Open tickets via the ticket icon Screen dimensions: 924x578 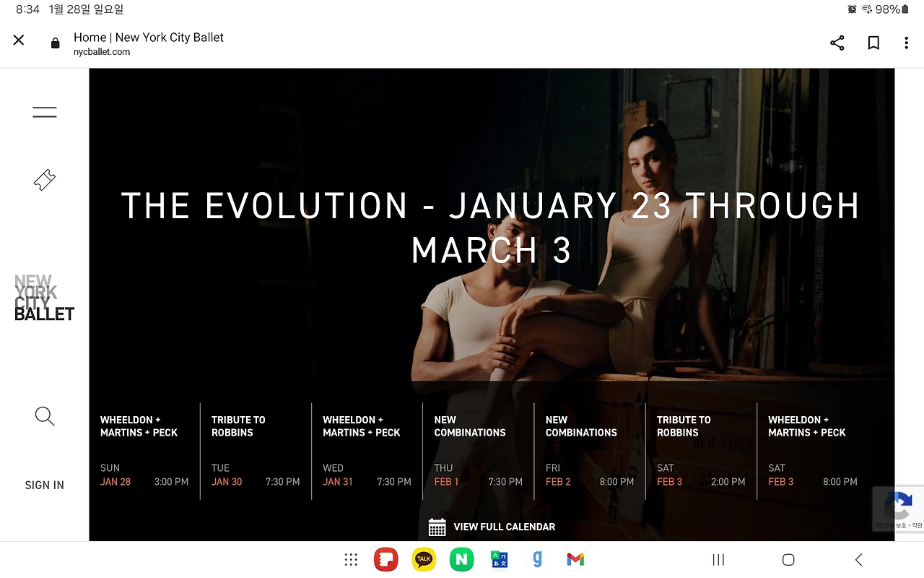[x=45, y=179]
